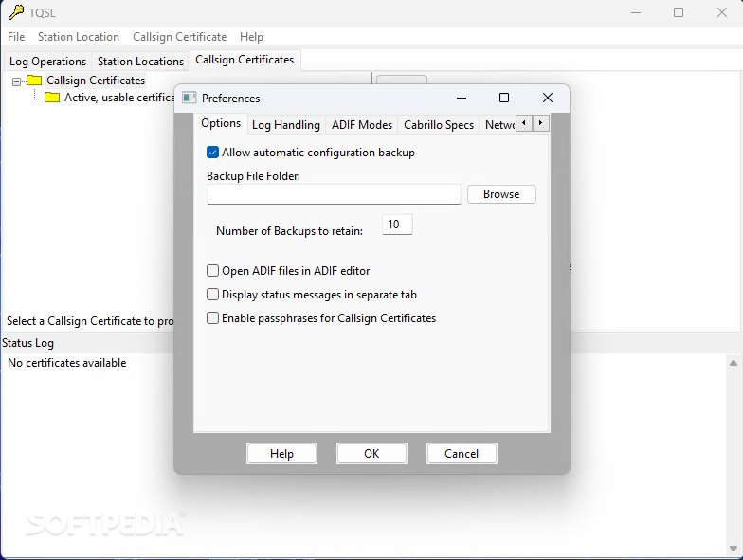Select the Callsign Certificates main tab
This screenshot has height=560, width=743.
point(245,60)
